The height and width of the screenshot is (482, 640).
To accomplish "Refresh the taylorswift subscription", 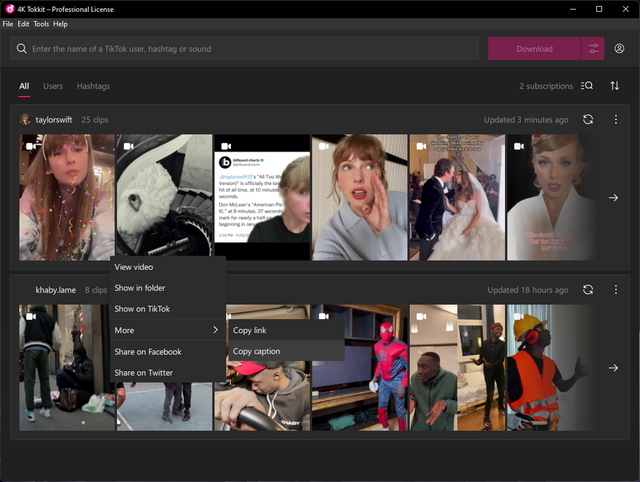I will click(588, 120).
